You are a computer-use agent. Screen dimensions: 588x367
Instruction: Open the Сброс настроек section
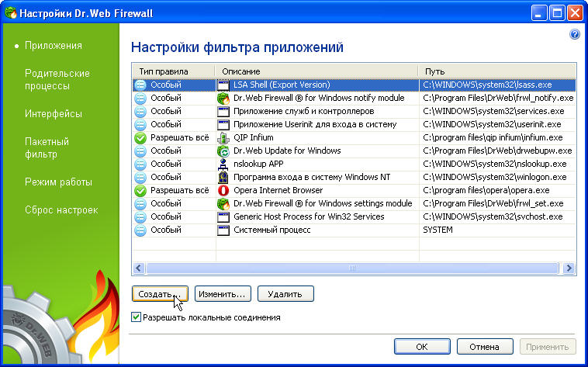click(x=61, y=209)
